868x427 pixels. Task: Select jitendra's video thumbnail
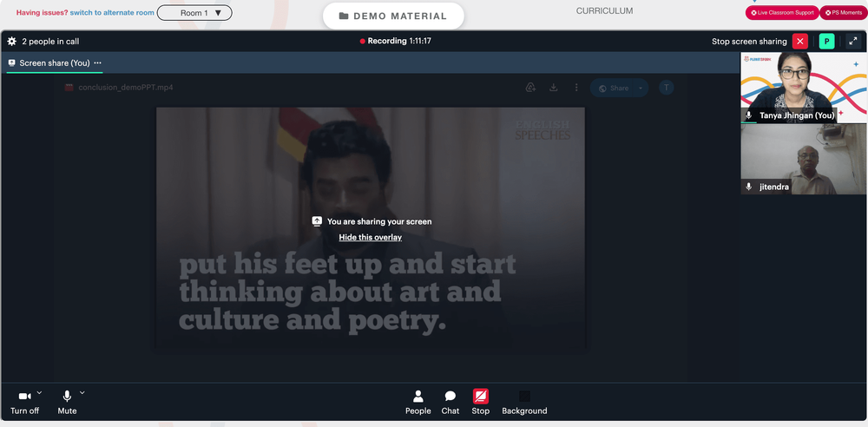point(804,159)
